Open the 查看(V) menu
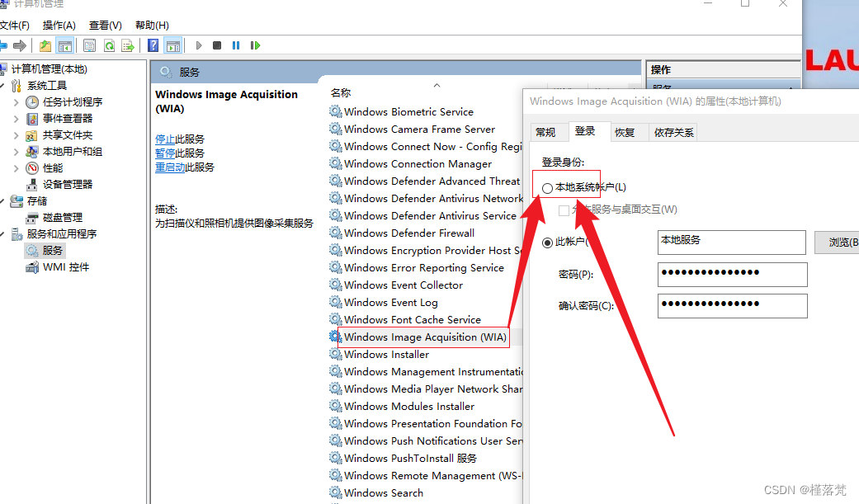This screenshot has height=504, width=859. [105, 26]
